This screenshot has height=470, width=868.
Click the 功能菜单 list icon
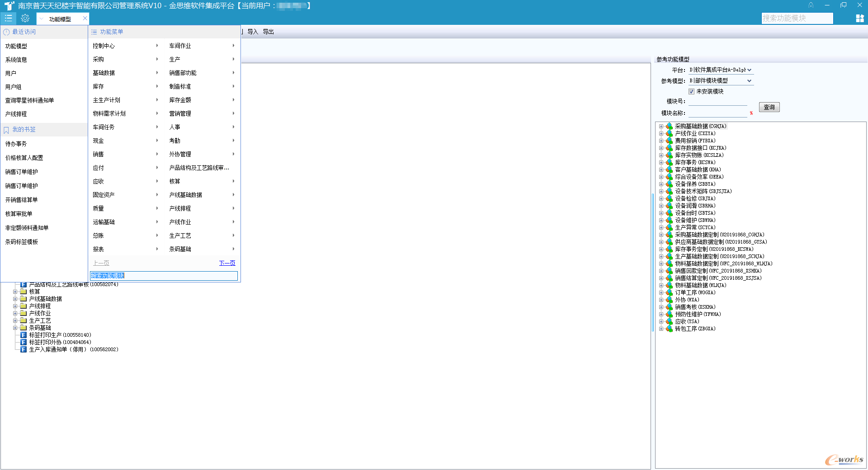[94, 32]
